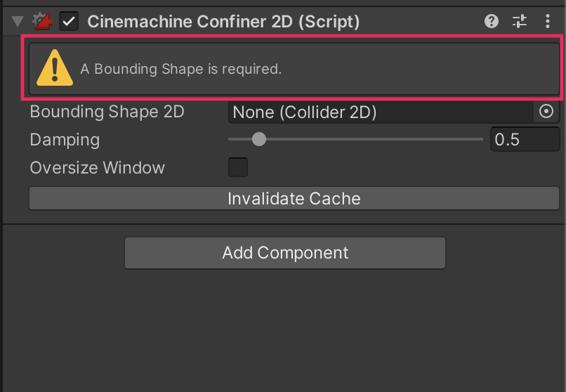566x392 pixels.
Task: Click the Damping value field showing 0.5
Action: pyautogui.click(x=524, y=140)
